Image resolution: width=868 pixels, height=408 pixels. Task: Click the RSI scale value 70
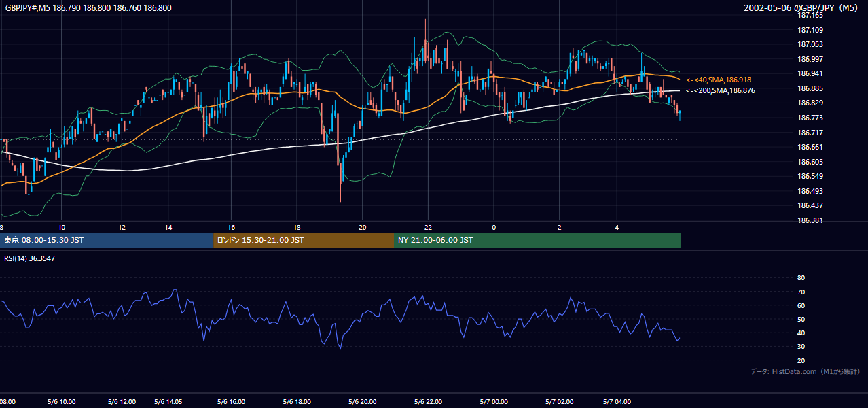coord(801,292)
